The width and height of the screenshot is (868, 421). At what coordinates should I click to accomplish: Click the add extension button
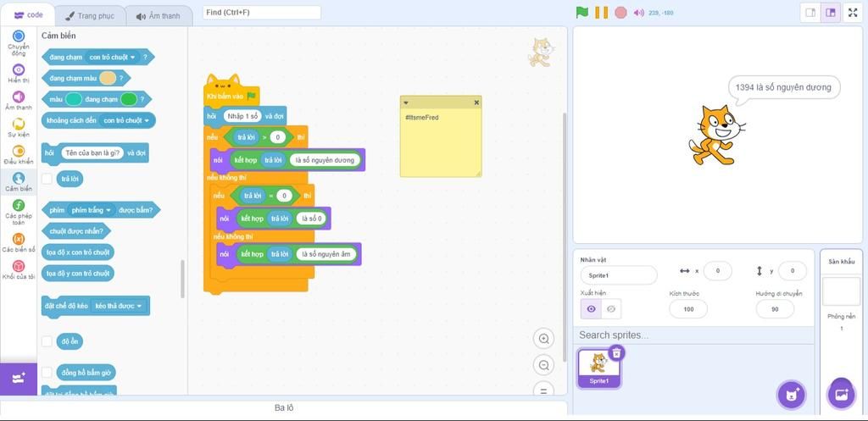[19, 379]
